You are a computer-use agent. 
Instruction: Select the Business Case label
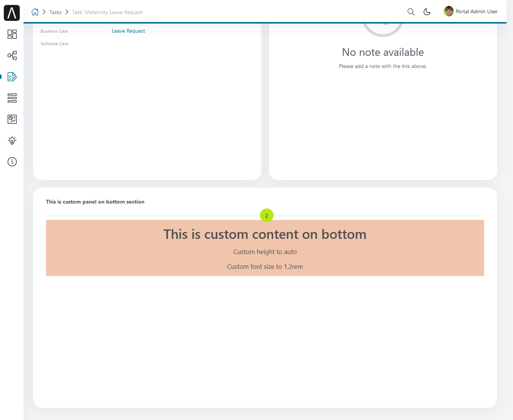pos(54,31)
